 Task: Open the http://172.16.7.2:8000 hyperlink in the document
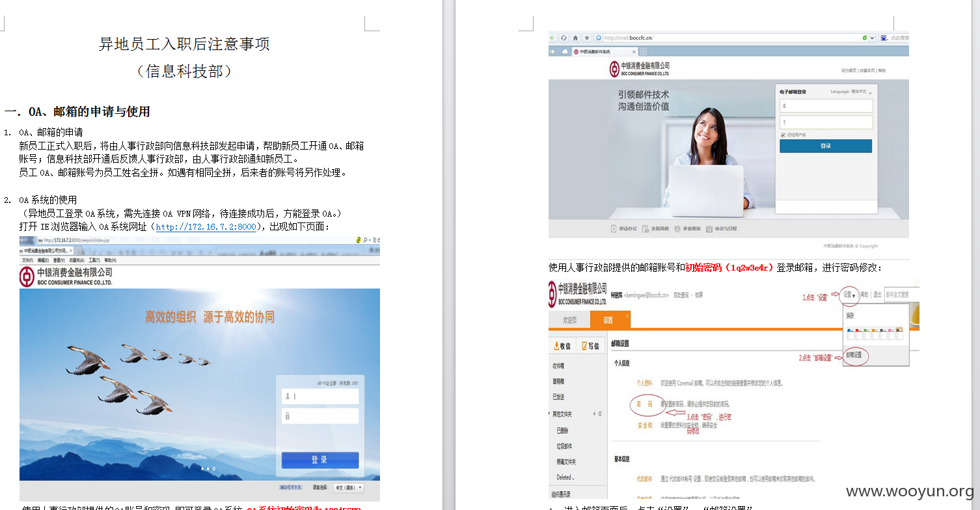point(206,227)
